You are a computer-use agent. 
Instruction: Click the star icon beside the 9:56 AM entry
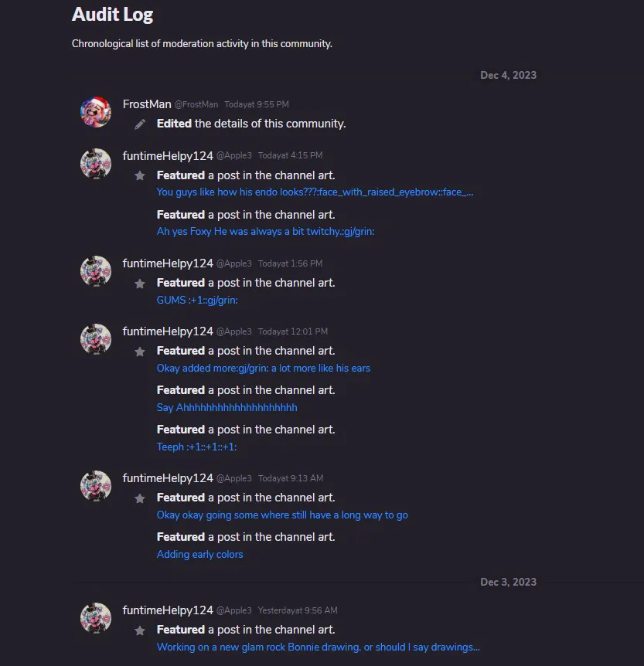140,630
